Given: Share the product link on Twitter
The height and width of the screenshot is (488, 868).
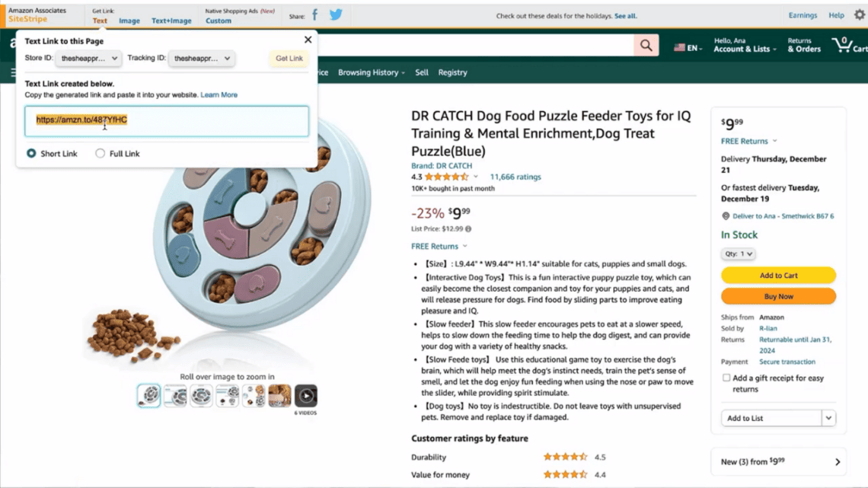Looking at the screenshot, I should tap(335, 14).
